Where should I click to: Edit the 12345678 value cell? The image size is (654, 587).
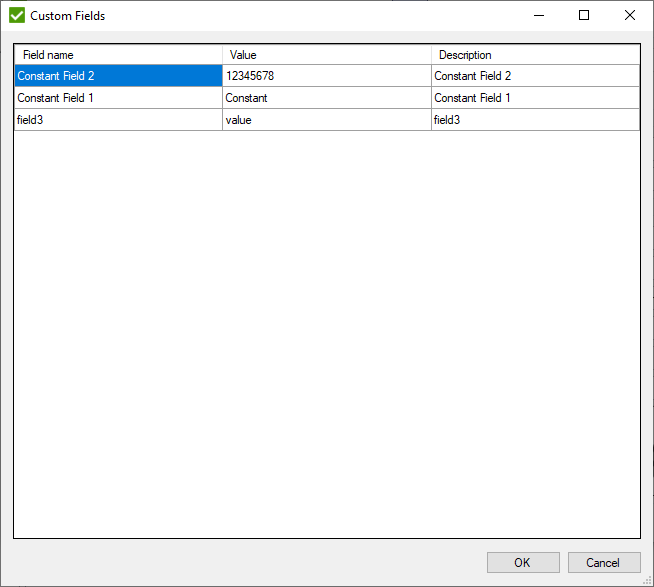tap(327, 76)
